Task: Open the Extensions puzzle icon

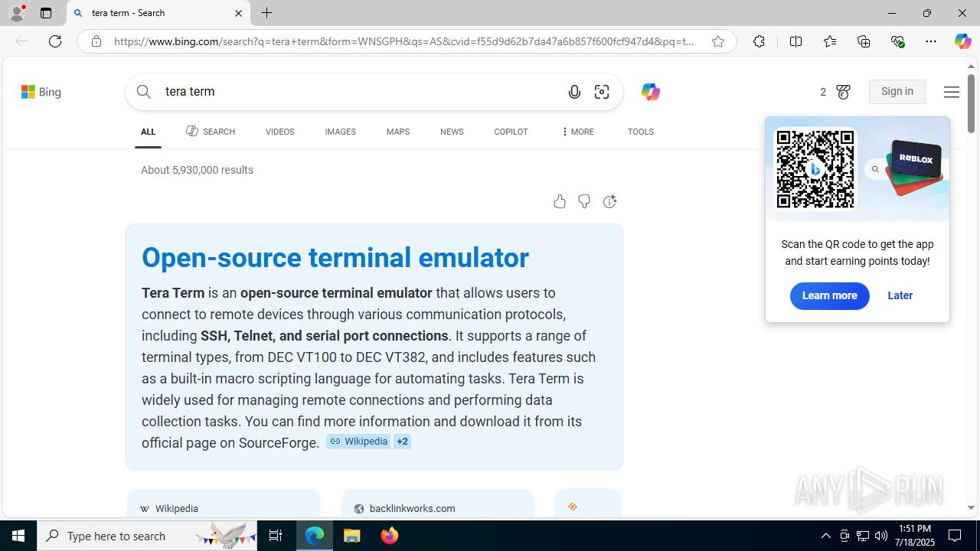Action: [759, 41]
